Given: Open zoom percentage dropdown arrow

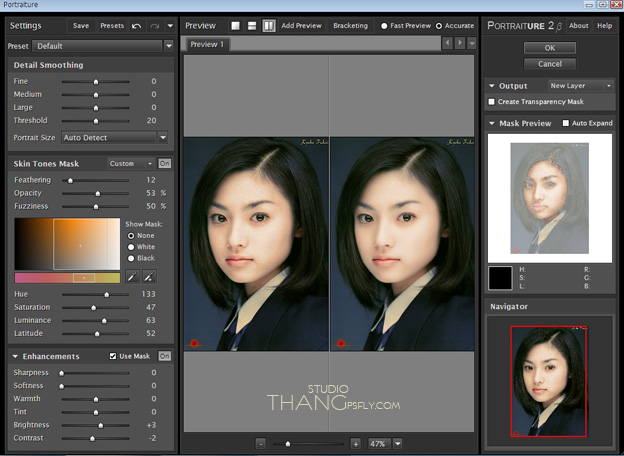Looking at the screenshot, I should (398, 444).
